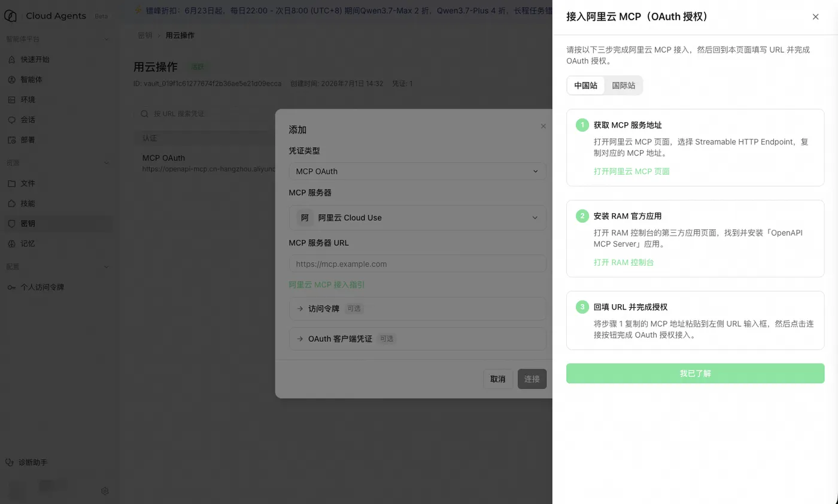Click the 我已了解 button
The height and width of the screenshot is (504, 838).
pos(695,374)
